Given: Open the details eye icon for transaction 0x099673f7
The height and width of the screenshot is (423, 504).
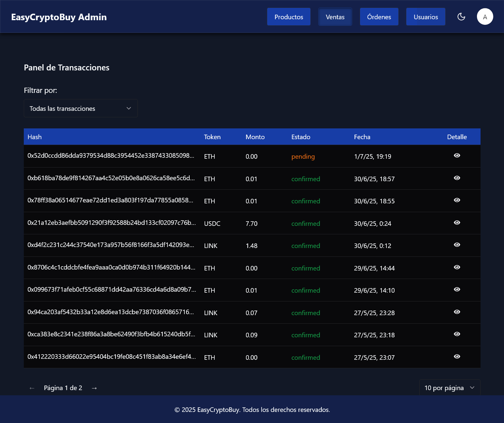Looking at the screenshot, I should [457, 289].
